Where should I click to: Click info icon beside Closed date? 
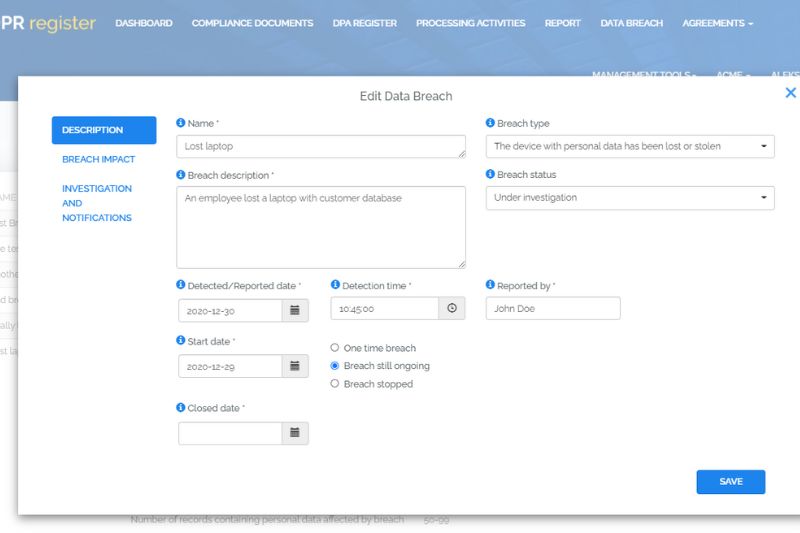click(181, 407)
